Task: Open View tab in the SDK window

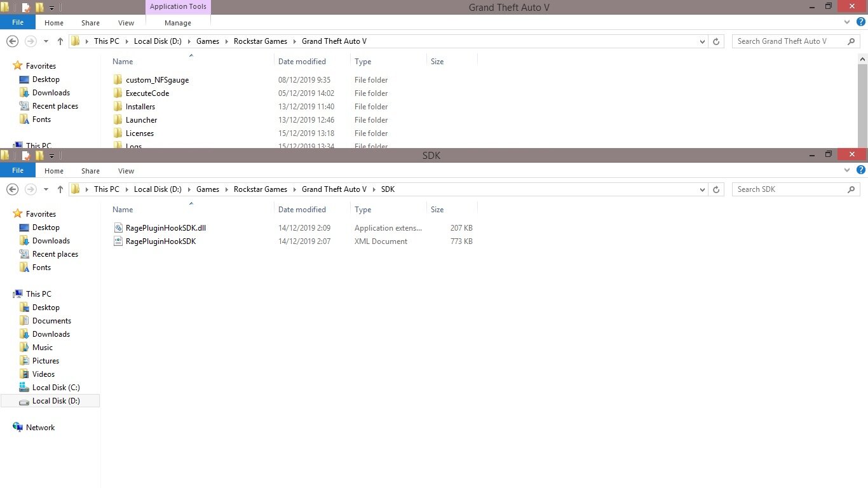Action: pyautogui.click(x=126, y=170)
